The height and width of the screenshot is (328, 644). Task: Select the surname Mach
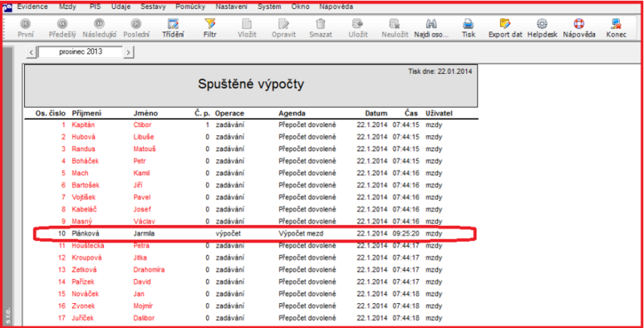[x=80, y=173]
